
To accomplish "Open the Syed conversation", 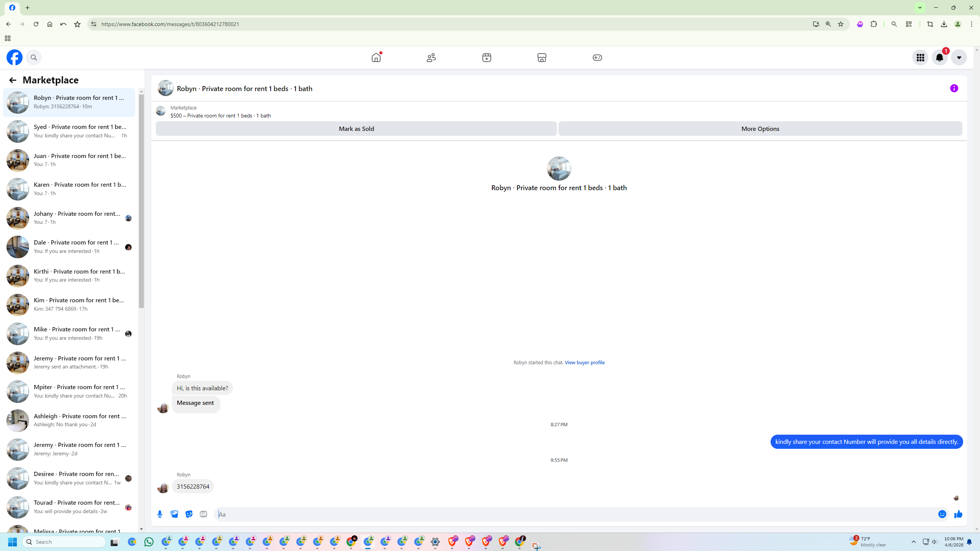I will pos(69,131).
